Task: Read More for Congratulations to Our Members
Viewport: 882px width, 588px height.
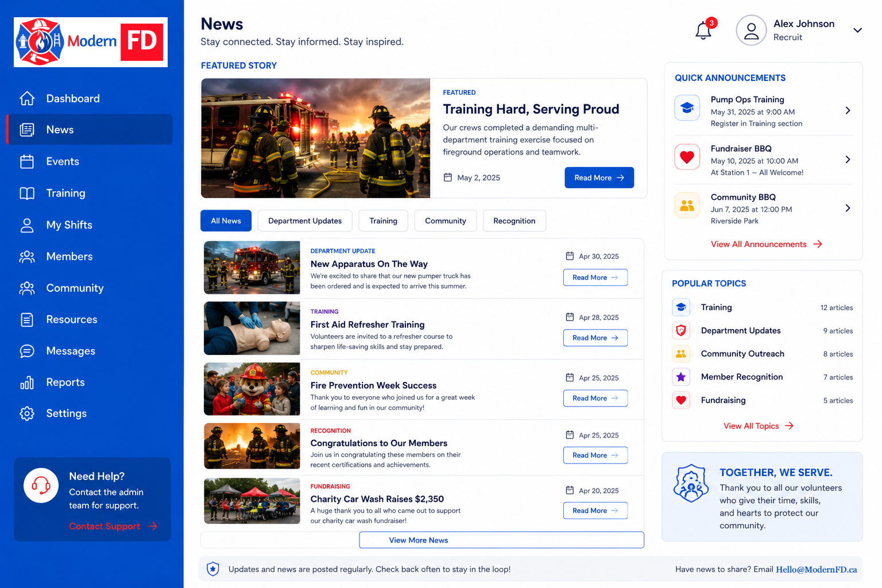Action: [x=595, y=455]
